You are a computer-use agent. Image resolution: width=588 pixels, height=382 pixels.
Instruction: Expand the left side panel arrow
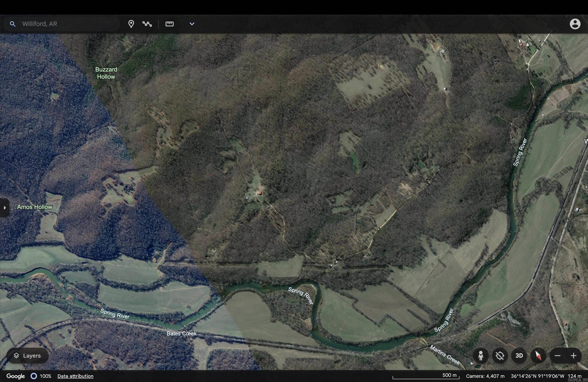click(x=4, y=208)
